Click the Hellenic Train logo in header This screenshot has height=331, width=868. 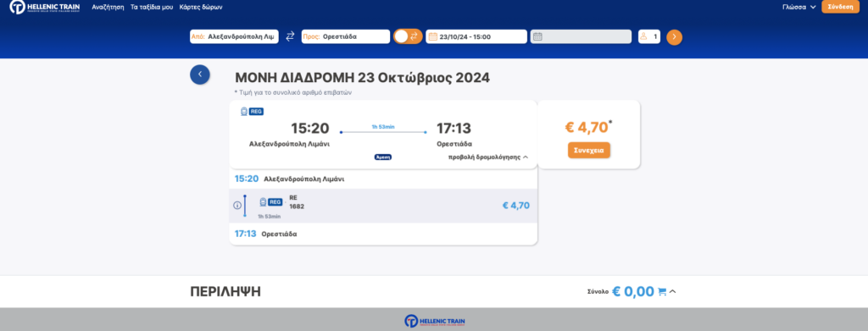(45, 7)
